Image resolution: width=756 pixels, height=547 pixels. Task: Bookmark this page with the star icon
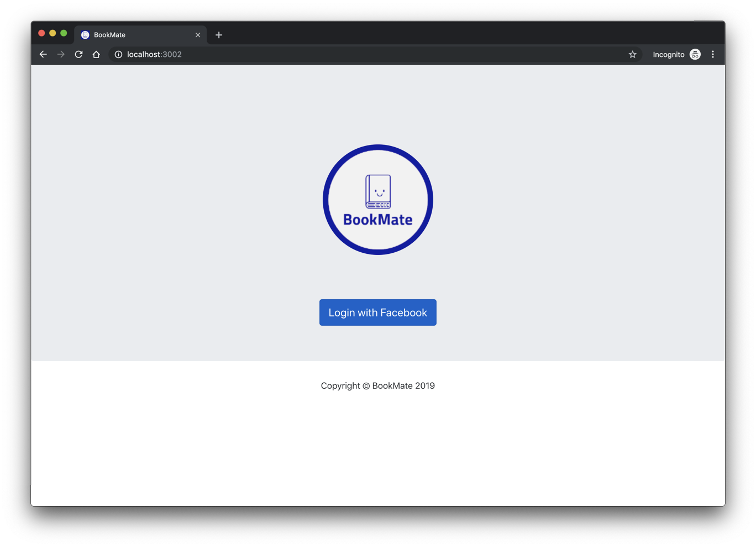pos(633,54)
